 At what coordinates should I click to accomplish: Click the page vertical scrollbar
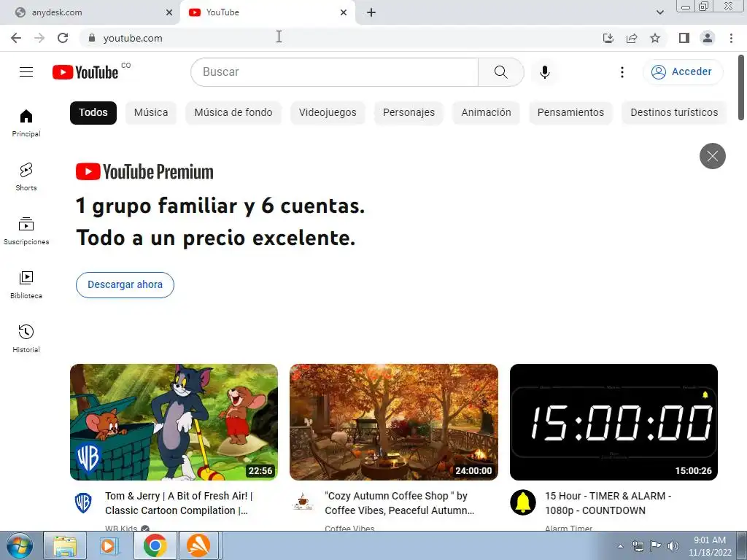(x=741, y=88)
